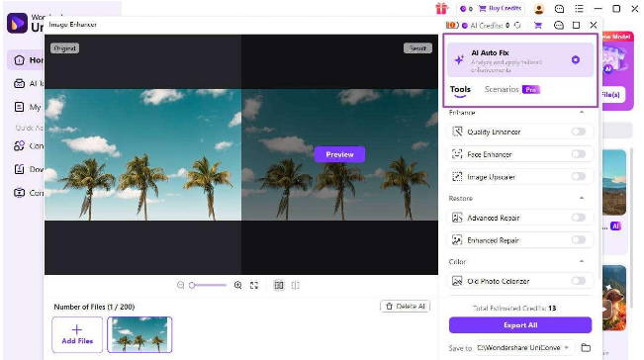Click the Preview button on the image
Viewport: 644px width, 360px height.
[x=339, y=154]
